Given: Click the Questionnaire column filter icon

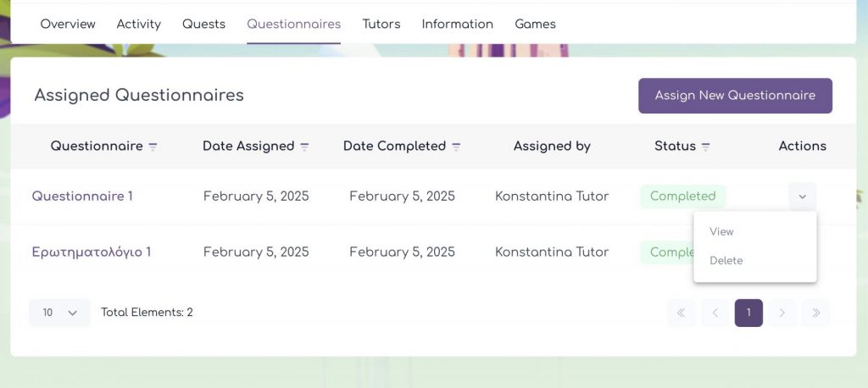Looking at the screenshot, I should coord(153,147).
